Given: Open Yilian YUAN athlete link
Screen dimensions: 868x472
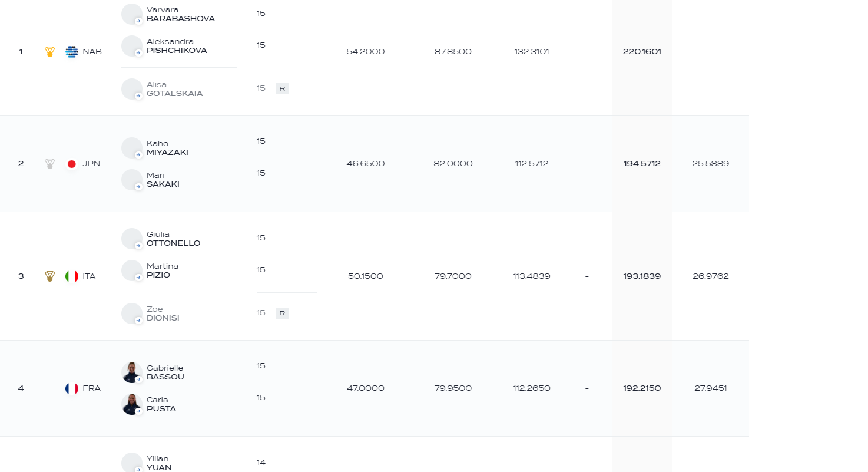Looking at the screenshot, I should pyautogui.click(x=159, y=463).
